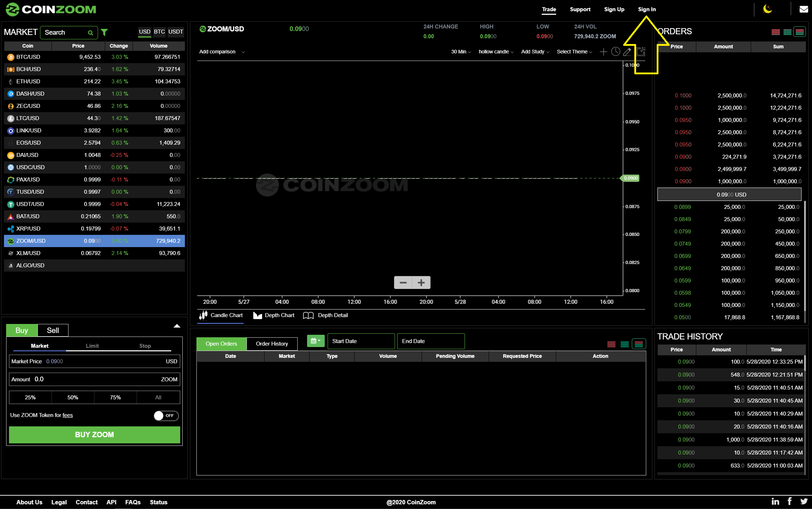Viewport: 812px width, 509px height.
Task: Click the market filter funnel icon
Action: (x=104, y=32)
